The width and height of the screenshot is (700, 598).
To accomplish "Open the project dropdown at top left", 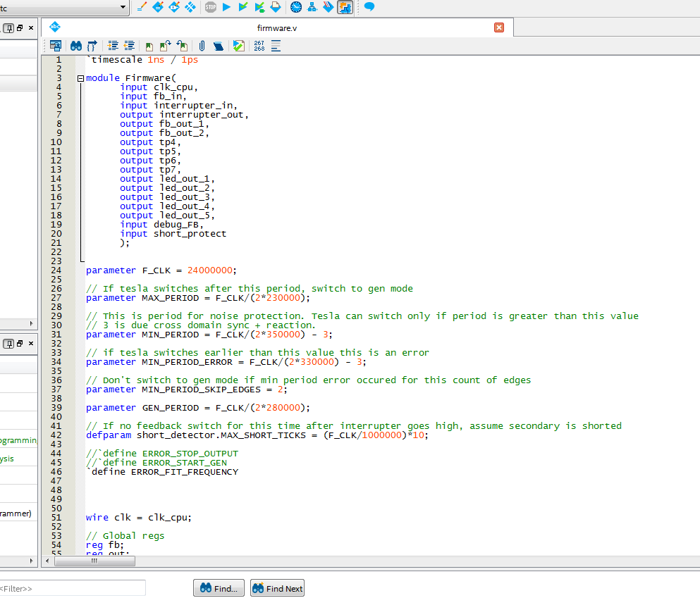I will pyautogui.click(x=124, y=7).
